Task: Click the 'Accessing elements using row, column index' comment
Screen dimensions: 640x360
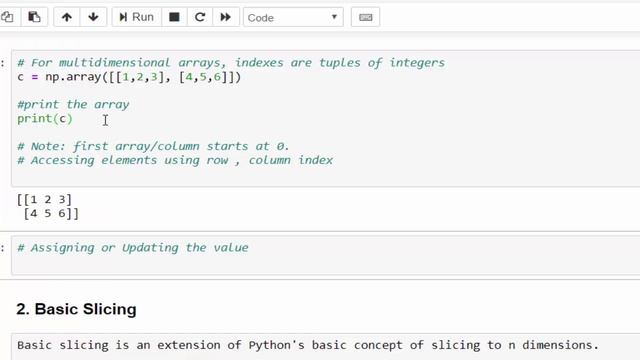Action: [x=175, y=160]
